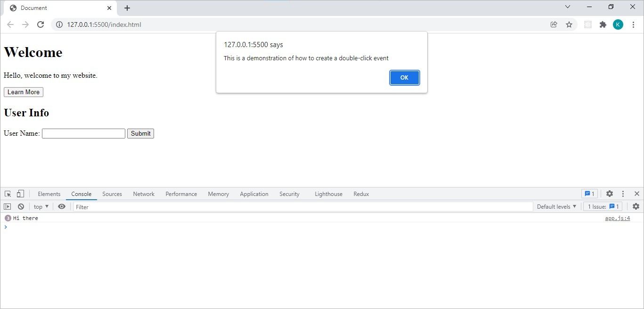Bookmark this page with star icon
Viewport: 644px width, 309px height.
click(569, 24)
